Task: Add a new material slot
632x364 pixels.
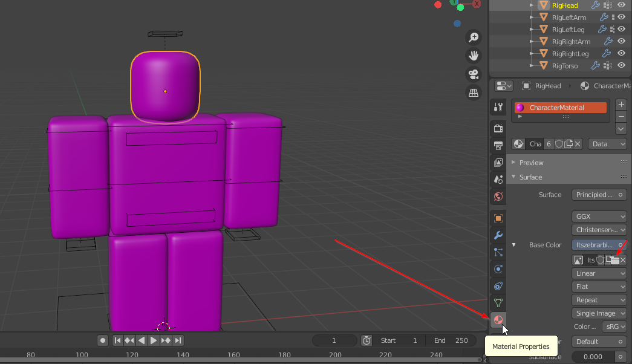Action: (x=621, y=105)
